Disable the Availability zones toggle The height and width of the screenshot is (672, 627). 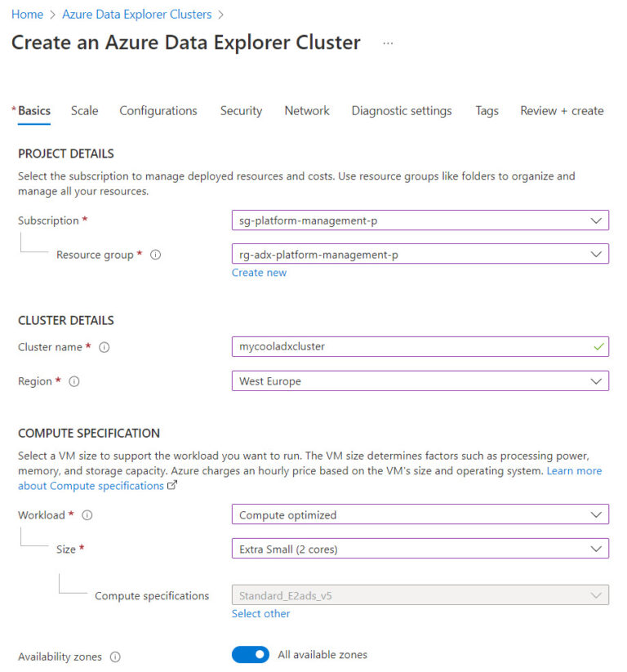pos(250,654)
